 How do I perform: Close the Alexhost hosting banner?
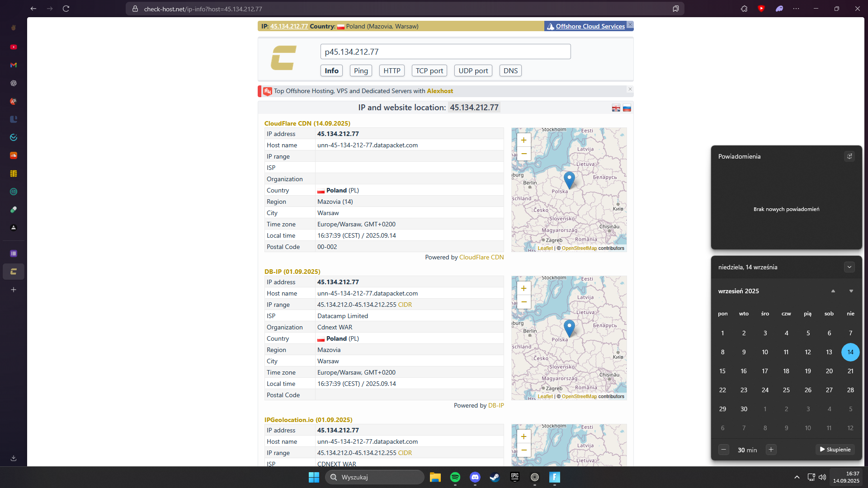point(630,89)
